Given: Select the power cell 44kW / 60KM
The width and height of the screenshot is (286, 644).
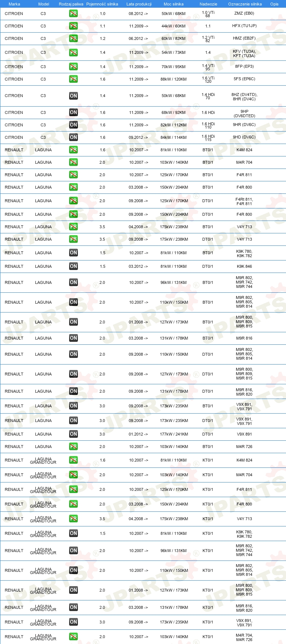Looking at the screenshot, I should (x=174, y=26).
